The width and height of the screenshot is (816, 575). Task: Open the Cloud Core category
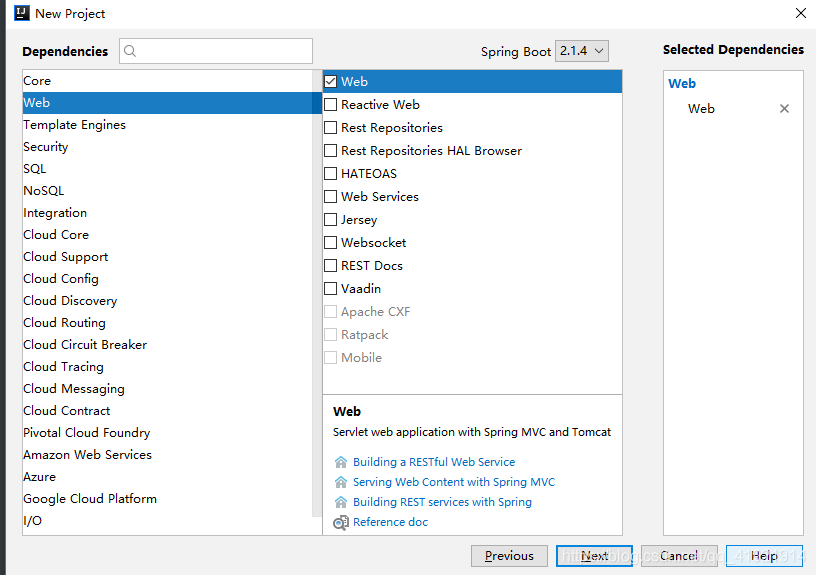click(x=168, y=235)
